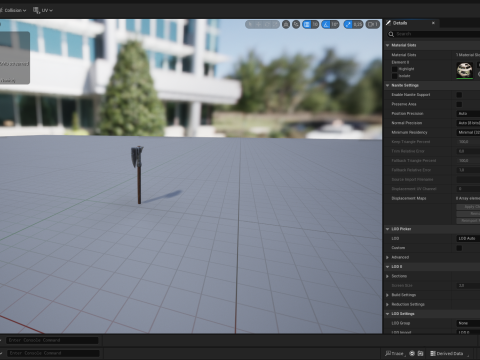
Task: Check the Preserve Area box
Action: (x=459, y=104)
